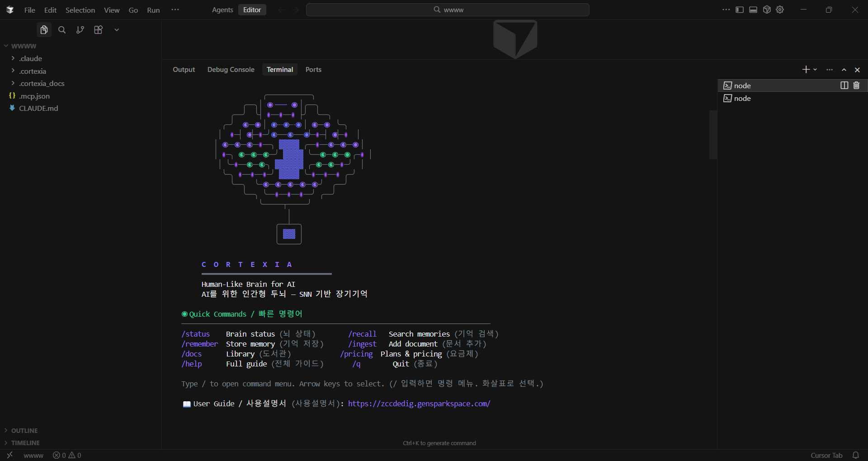Maximize the terminal panel with the chevron

click(x=844, y=70)
